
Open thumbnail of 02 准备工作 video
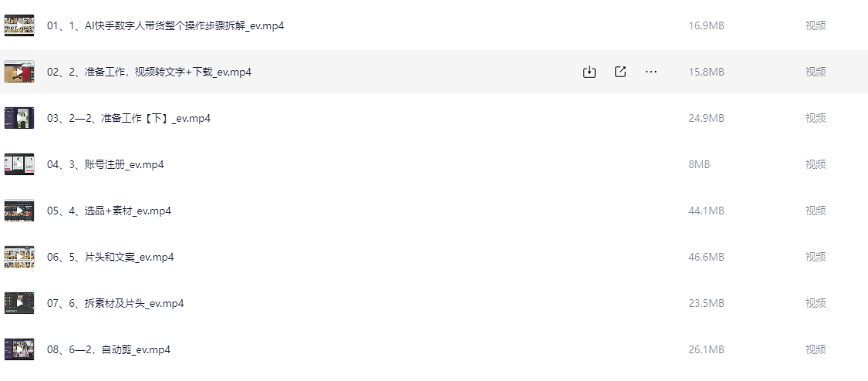[x=19, y=72]
